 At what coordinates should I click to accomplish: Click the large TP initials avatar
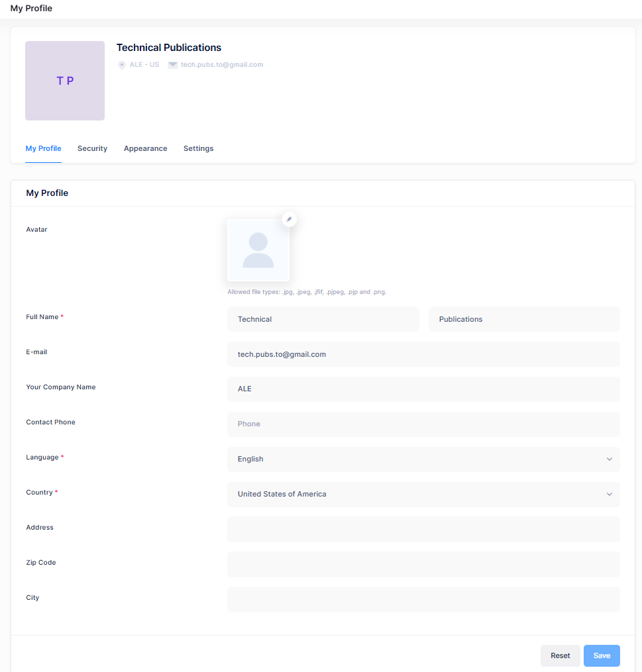point(65,81)
